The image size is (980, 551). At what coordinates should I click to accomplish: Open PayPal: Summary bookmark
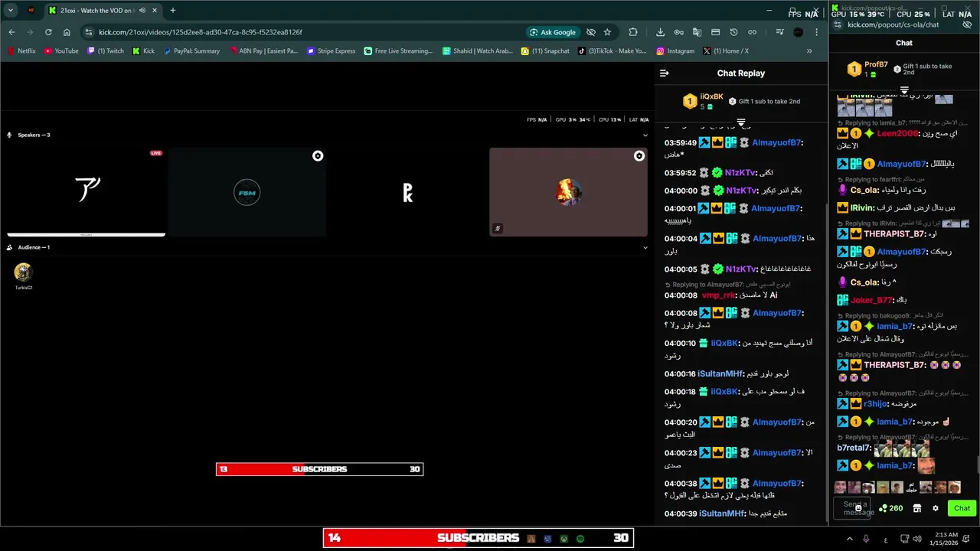pyautogui.click(x=191, y=51)
